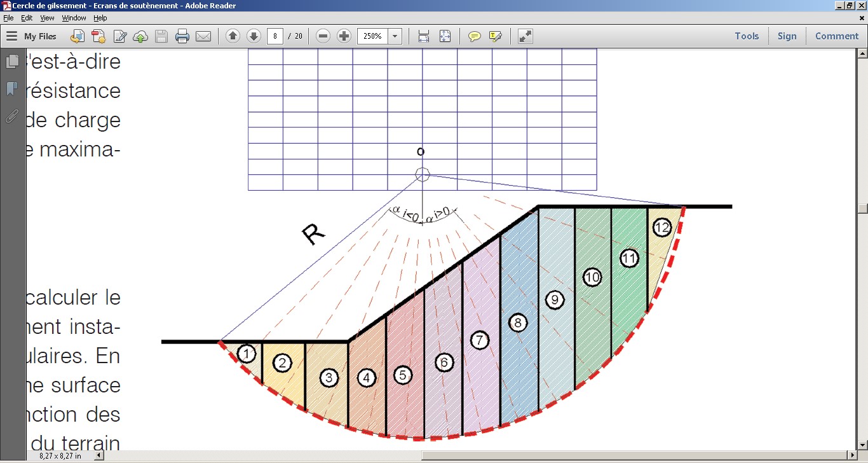
Task: Click the fit one full page icon
Action: click(445, 36)
